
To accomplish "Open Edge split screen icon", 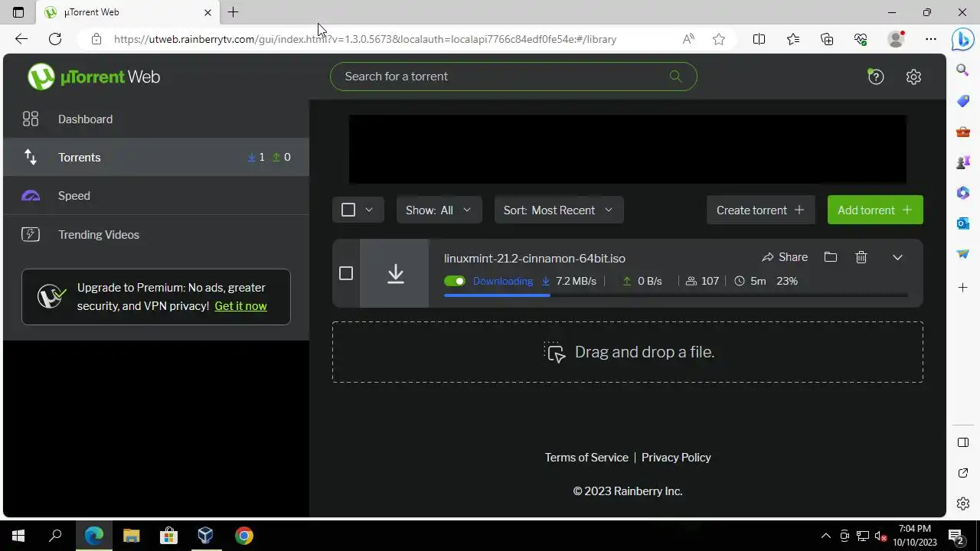I will click(x=759, y=39).
